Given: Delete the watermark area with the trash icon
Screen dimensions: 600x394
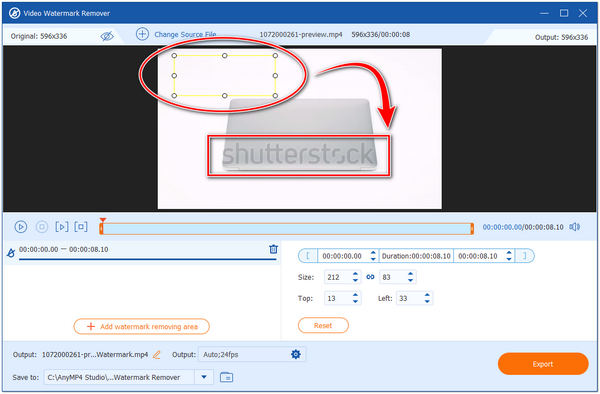Looking at the screenshot, I should click(273, 249).
